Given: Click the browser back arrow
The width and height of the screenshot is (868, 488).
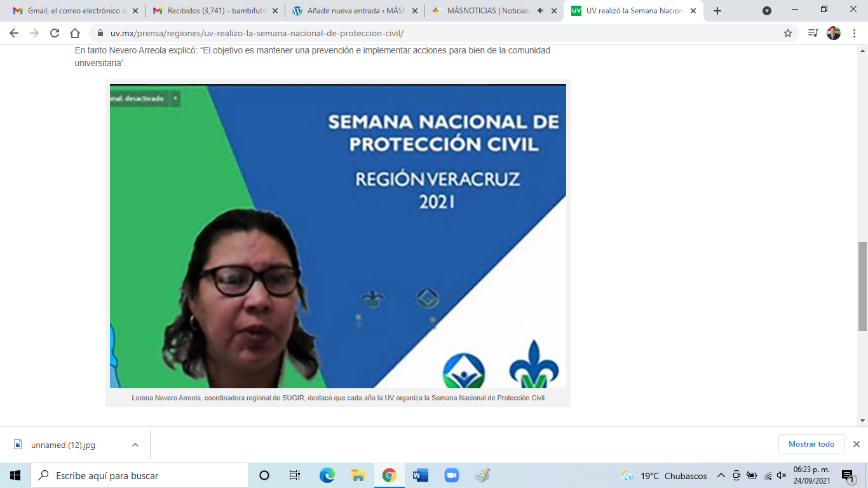Looking at the screenshot, I should pos(14,33).
